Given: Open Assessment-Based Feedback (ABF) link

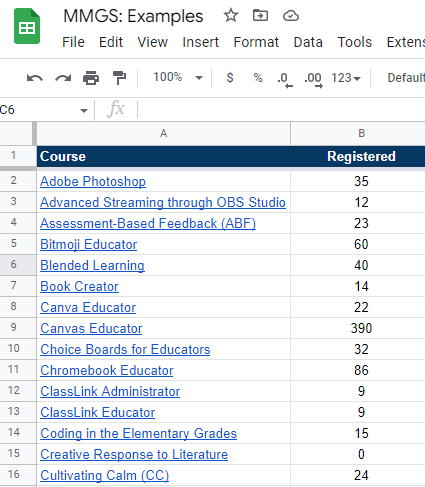Looking at the screenshot, I should [148, 224].
